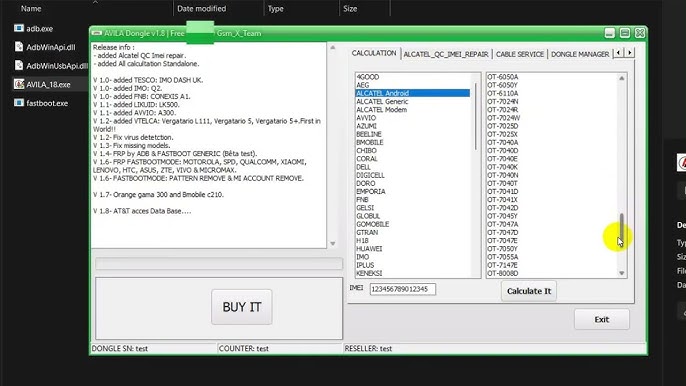
Task: Click the Calculate It button
Action: (x=528, y=291)
